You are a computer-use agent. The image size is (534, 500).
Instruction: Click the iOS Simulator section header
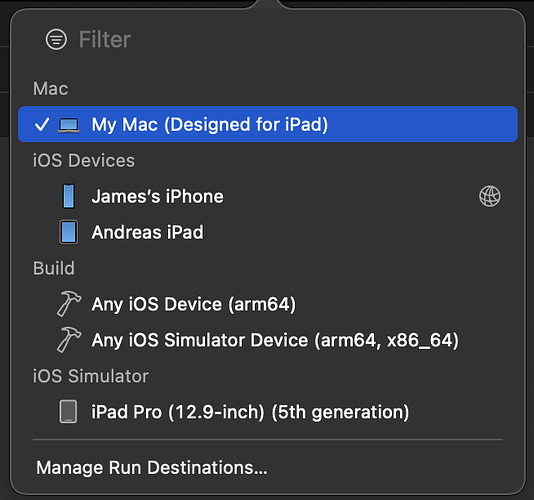pyautogui.click(x=91, y=376)
